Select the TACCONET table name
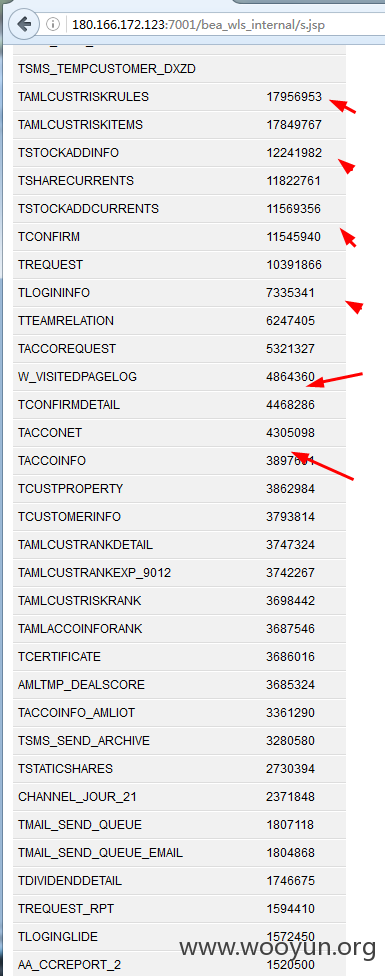The image size is (385, 976). 50,433
